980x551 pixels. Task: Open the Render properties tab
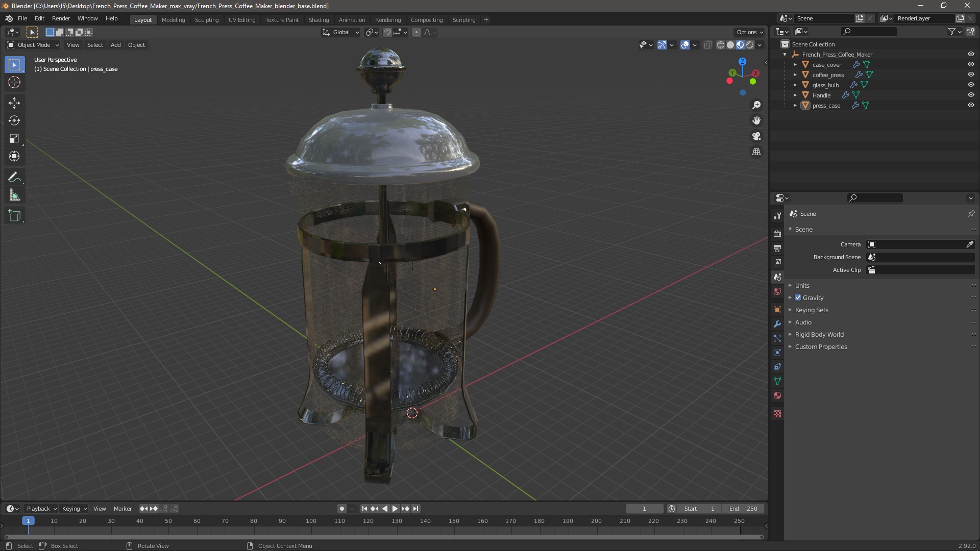tap(777, 234)
